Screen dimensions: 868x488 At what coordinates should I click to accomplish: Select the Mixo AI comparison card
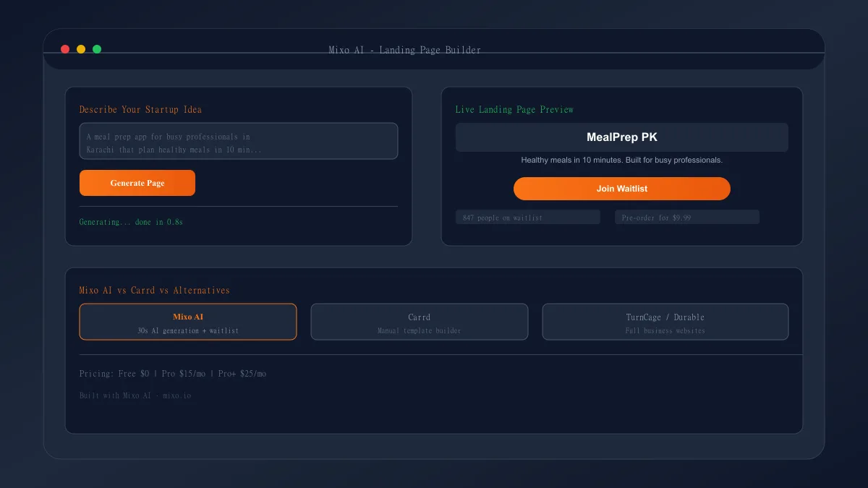click(188, 322)
